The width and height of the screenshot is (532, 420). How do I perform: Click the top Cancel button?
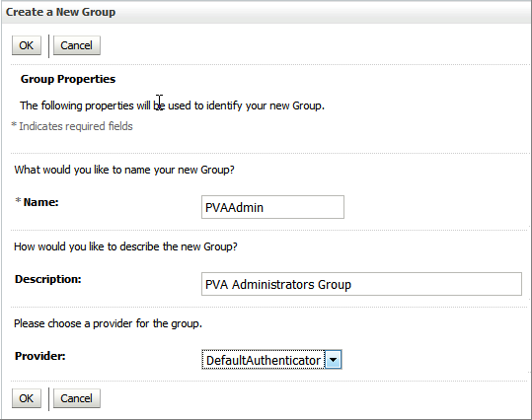coord(77,45)
